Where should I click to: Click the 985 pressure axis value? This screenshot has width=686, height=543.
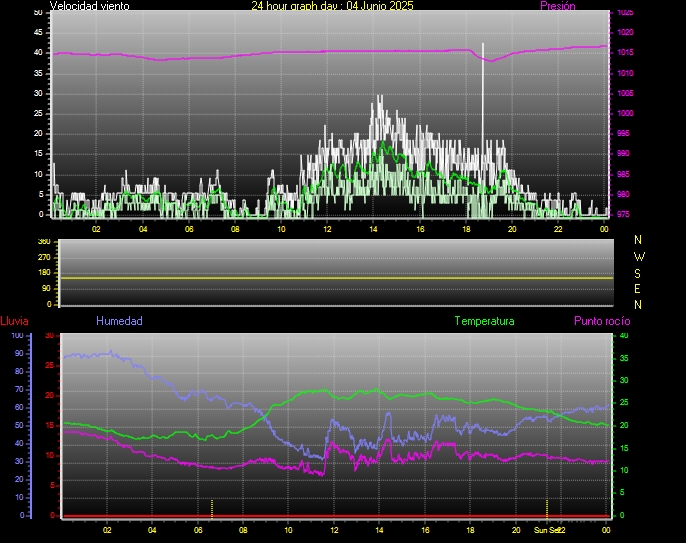(x=623, y=174)
